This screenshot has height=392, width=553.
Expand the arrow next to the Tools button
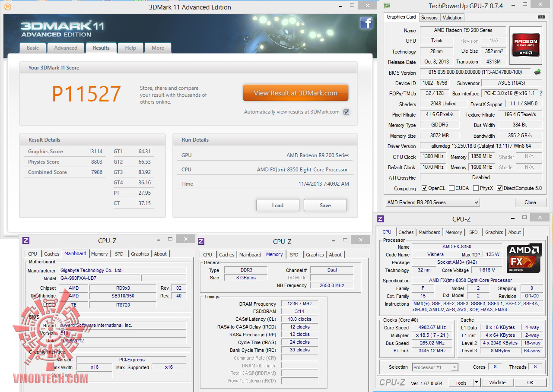(477, 383)
